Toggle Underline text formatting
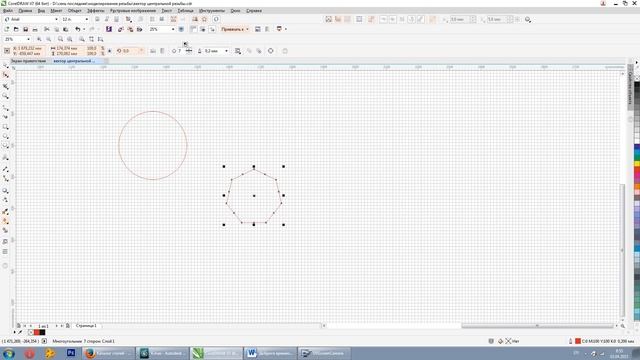Screen dimensions: 640x360 pos(116,19)
